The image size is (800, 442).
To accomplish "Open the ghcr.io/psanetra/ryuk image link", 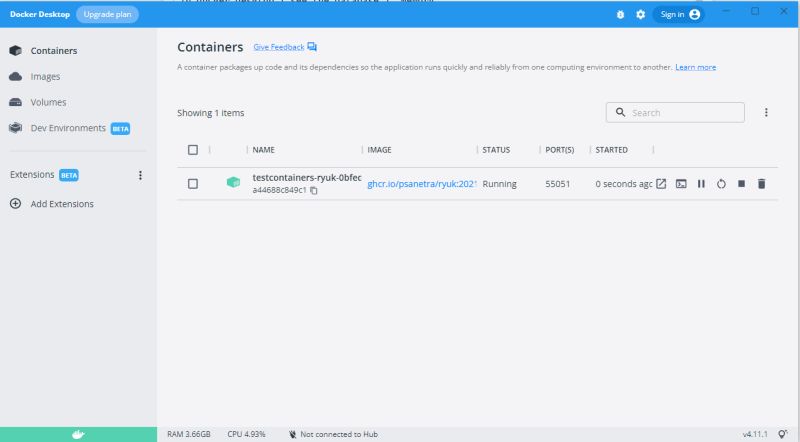I will pos(421,184).
